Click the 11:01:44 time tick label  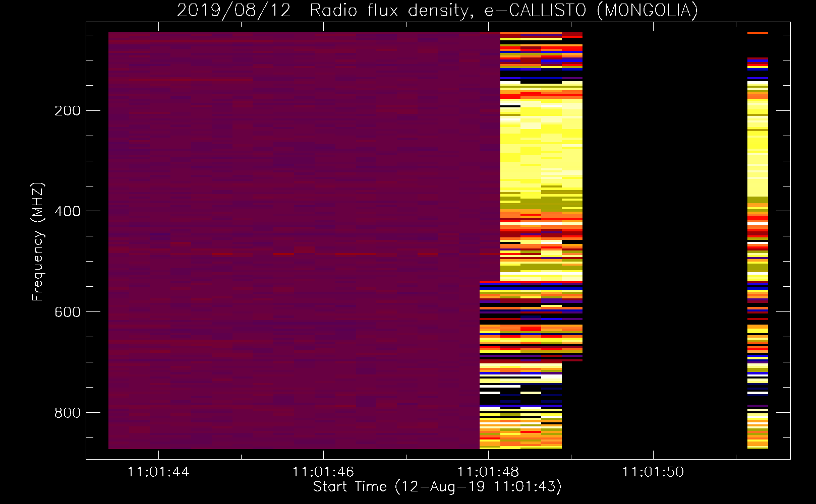(x=158, y=472)
